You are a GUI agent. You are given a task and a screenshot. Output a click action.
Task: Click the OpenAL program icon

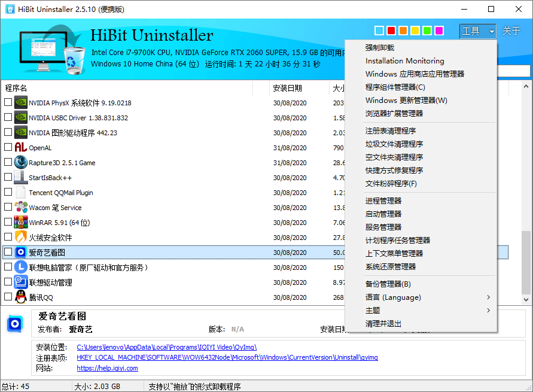[x=21, y=148]
